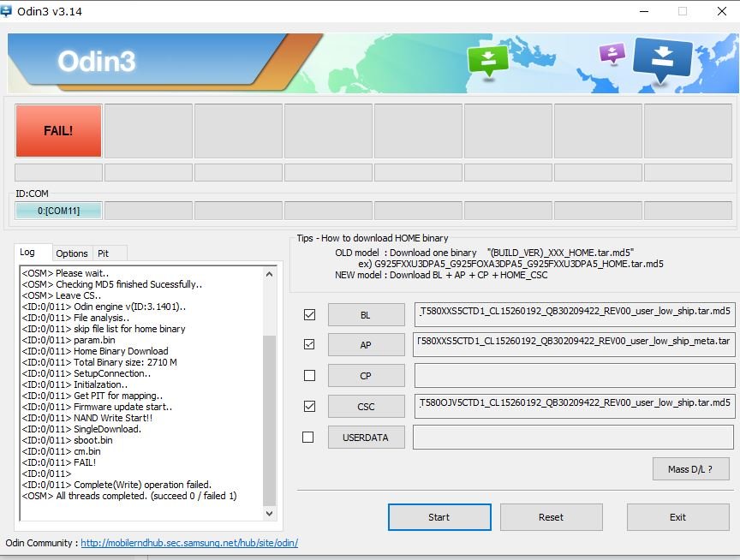Click log line 'SetupConnection..'
This screenshot has height=560, width=740.
pyautogui.click(x=86, y=373)
